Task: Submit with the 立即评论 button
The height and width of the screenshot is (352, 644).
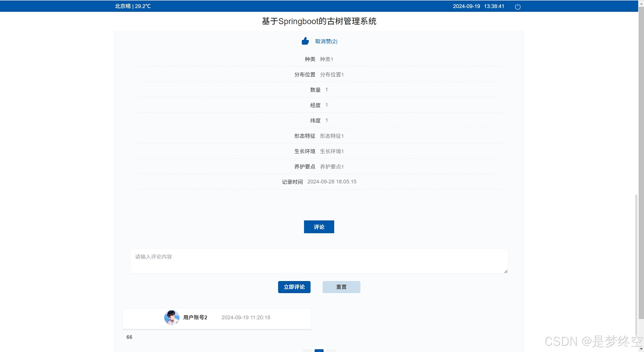Action: [x=294, y=287]
